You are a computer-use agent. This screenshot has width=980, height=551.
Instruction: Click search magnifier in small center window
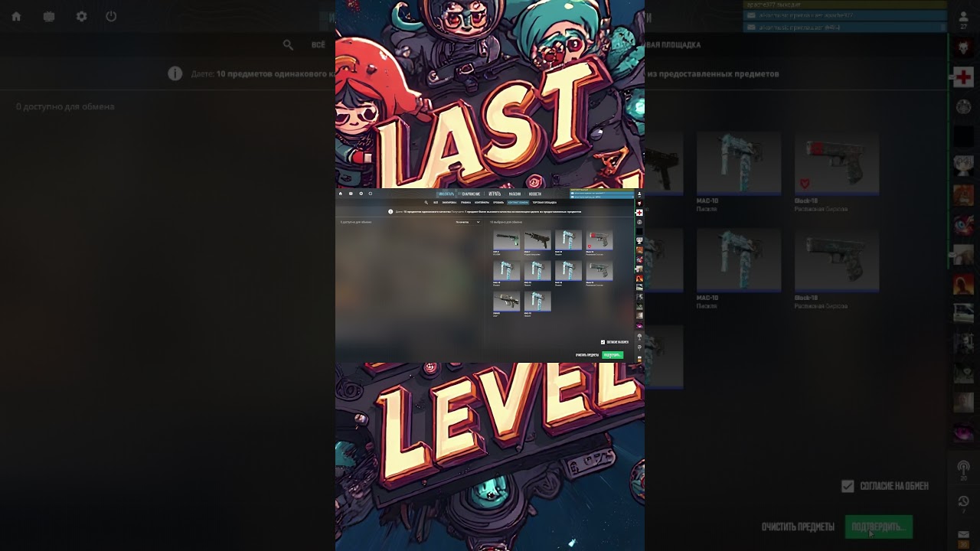[x=426, y=203]
